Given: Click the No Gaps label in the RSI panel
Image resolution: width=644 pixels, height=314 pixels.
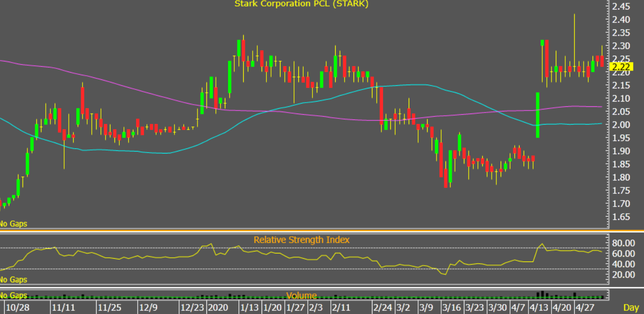Looking at the screenshot, I should 13,280.
